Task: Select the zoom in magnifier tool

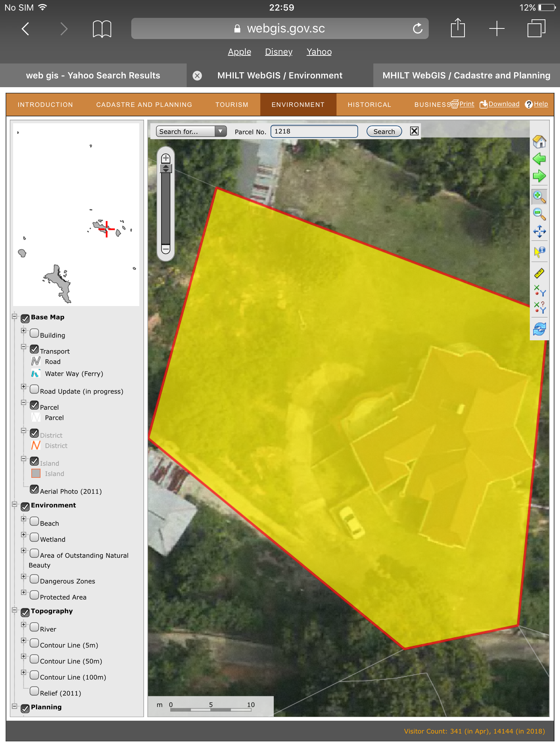Action: 539,197
